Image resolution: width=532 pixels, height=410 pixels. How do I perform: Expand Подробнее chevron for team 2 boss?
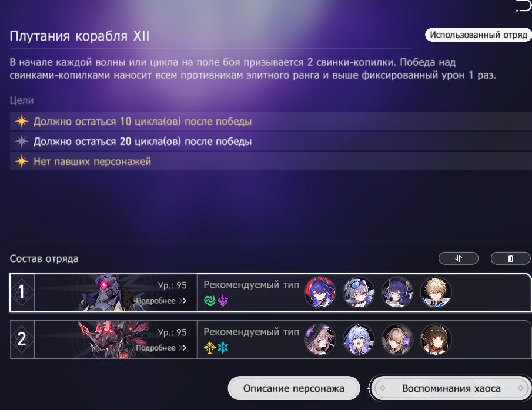coord(183,348)
